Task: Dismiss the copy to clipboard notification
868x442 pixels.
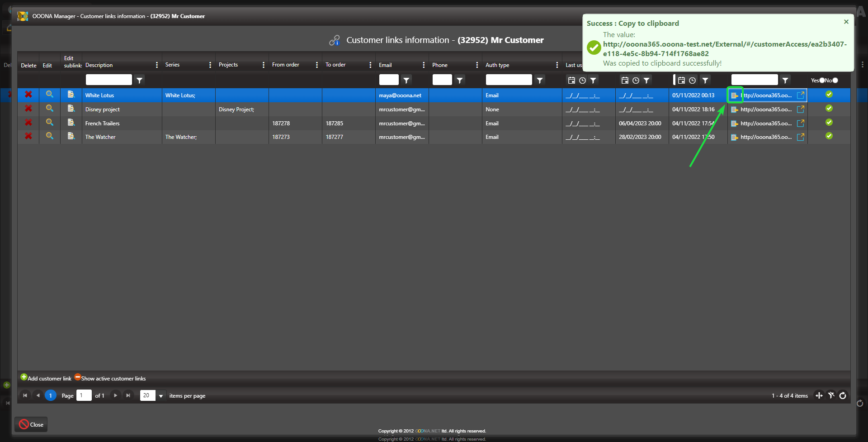Action: click(x=846, y=22)
